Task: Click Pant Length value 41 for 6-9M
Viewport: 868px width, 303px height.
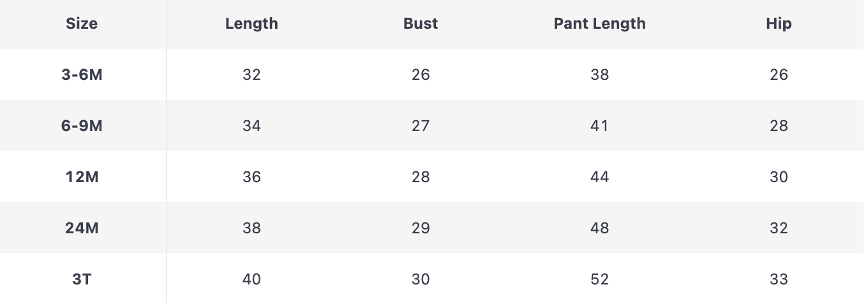Action: click(x=599, y=126)
